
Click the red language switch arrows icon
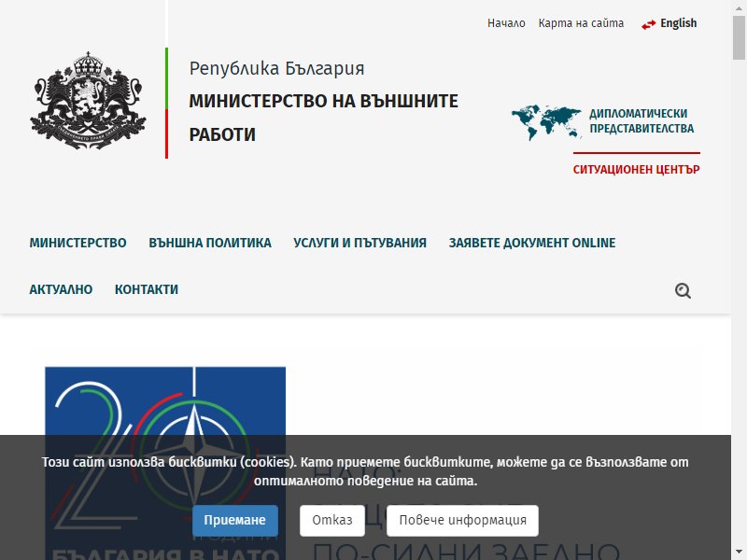[648, 25]
